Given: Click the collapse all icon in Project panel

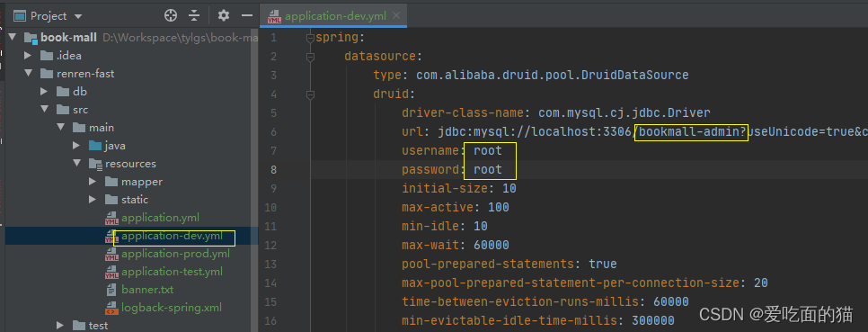Looking at the screenshot, I should (193, 15).
